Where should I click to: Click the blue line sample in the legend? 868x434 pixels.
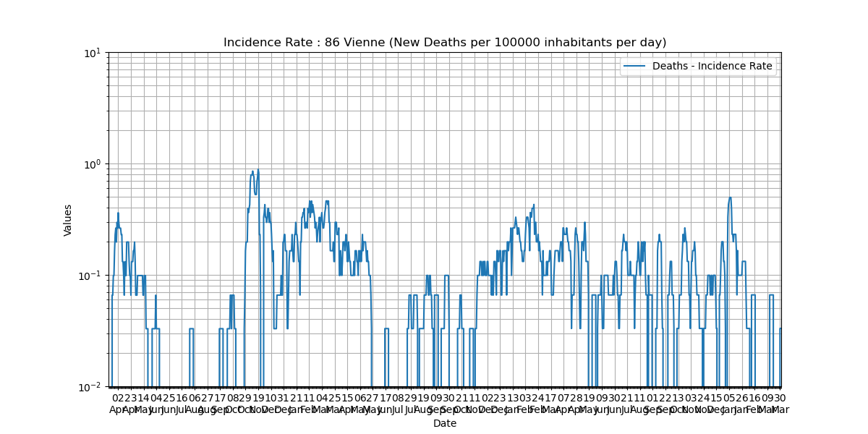coord(636,67)
